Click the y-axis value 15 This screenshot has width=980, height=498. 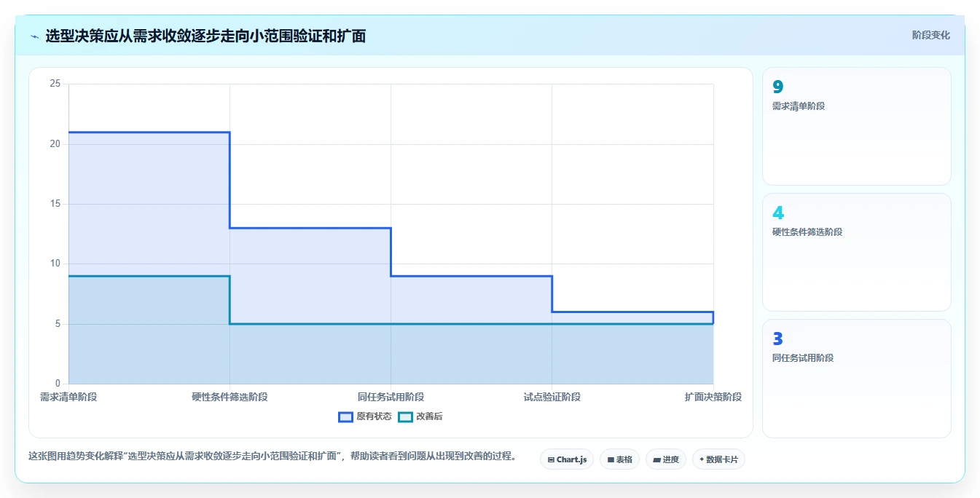(55, 204)
